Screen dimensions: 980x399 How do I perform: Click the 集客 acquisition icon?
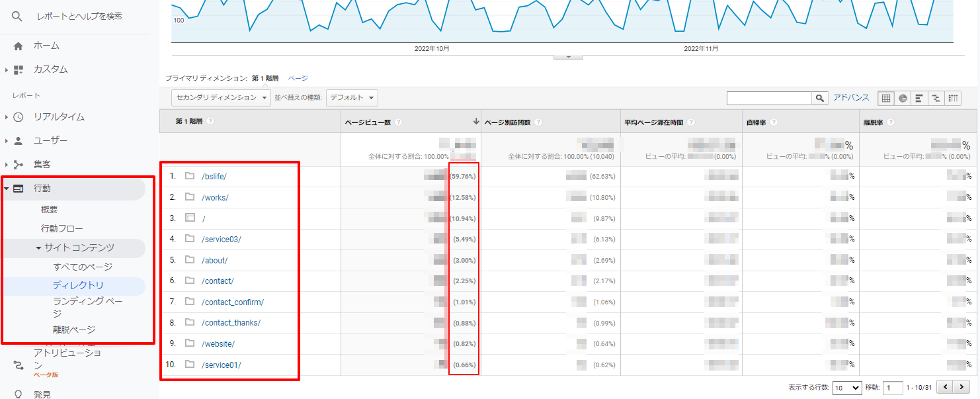pos(18,165)
